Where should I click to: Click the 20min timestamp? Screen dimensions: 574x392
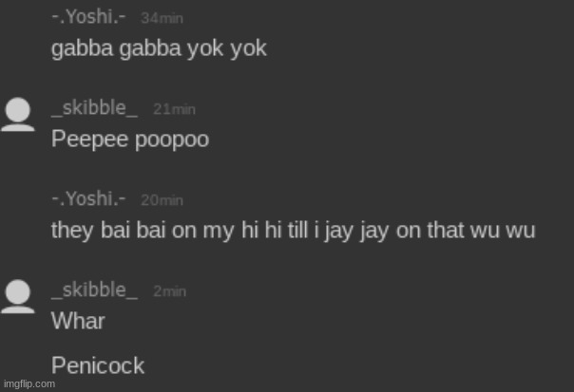162,200
